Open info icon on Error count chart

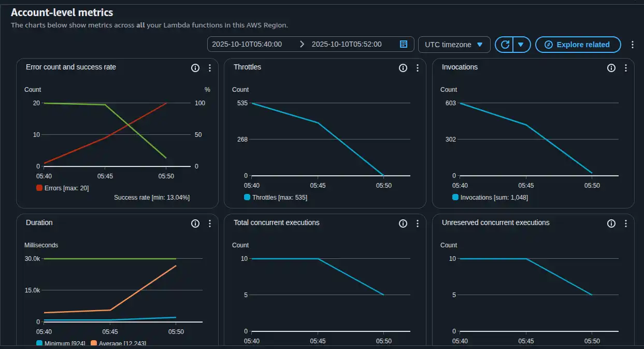click(195, 68)
